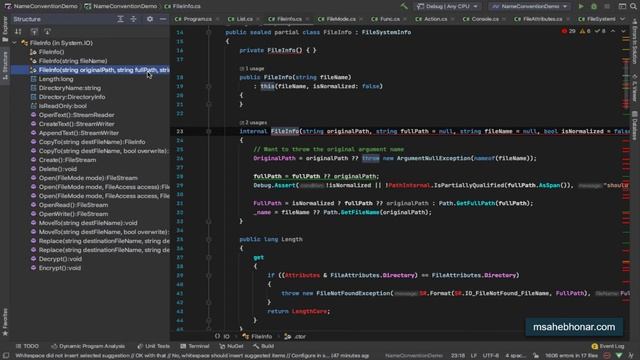Select FileInfo() constructor in Structure tree
The image size is (640, 360).
click(x=51, y=52)
